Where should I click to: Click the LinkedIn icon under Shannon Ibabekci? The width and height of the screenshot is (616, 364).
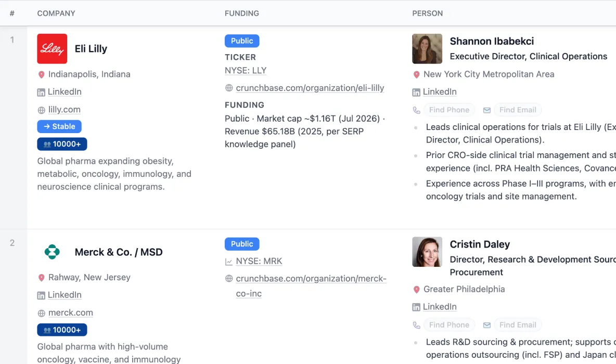(x=416, y=93)
